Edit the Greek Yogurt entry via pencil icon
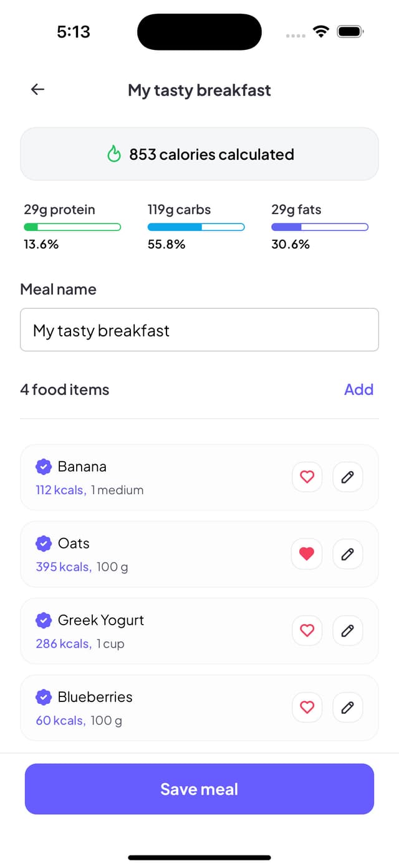The image size is (399, 868). (347, 630)
